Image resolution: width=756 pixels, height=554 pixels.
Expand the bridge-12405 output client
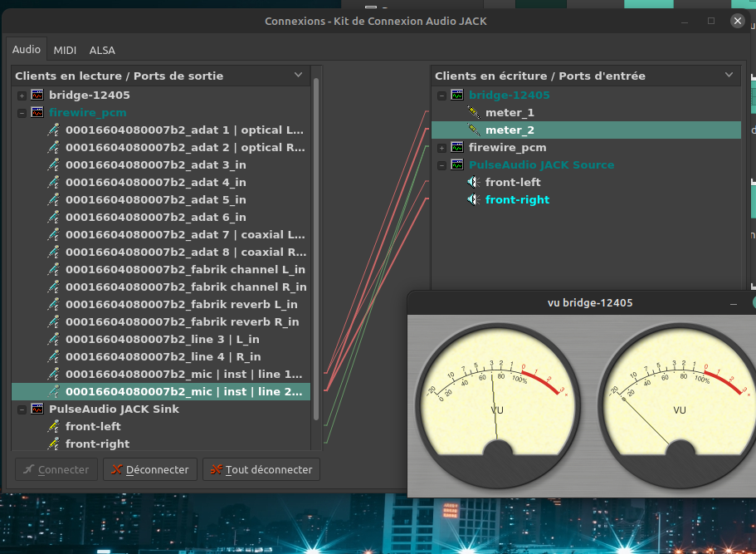[x=22, y=95]
